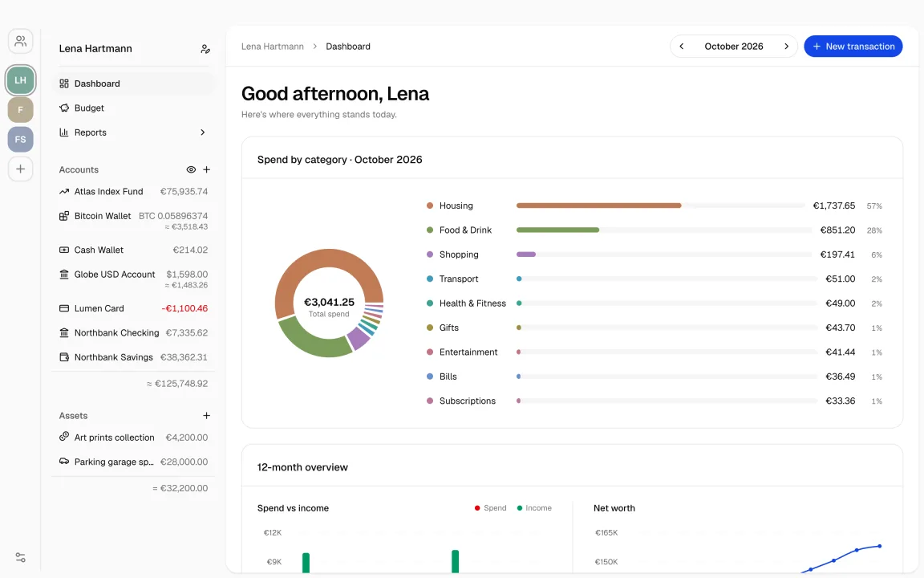Image resolution: width=924 pixels, height=578 pixels.
Task: Switch to the F profile avatar
Action: click(20, 110)
